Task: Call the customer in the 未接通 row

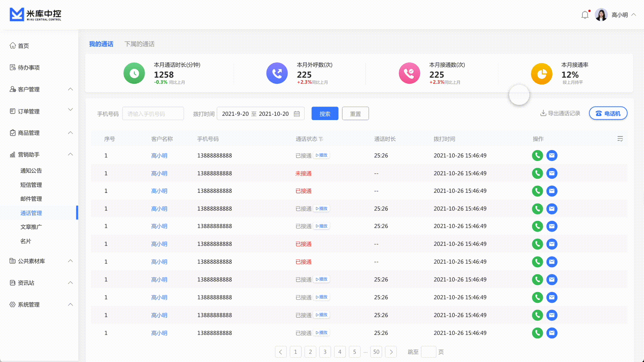Action: (537, 173)
